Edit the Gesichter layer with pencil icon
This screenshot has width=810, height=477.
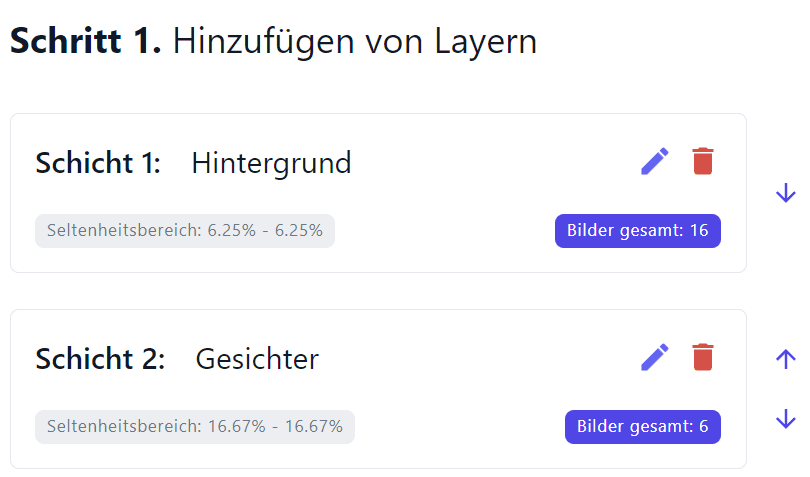pyautogui.click(x=655, y=358)
